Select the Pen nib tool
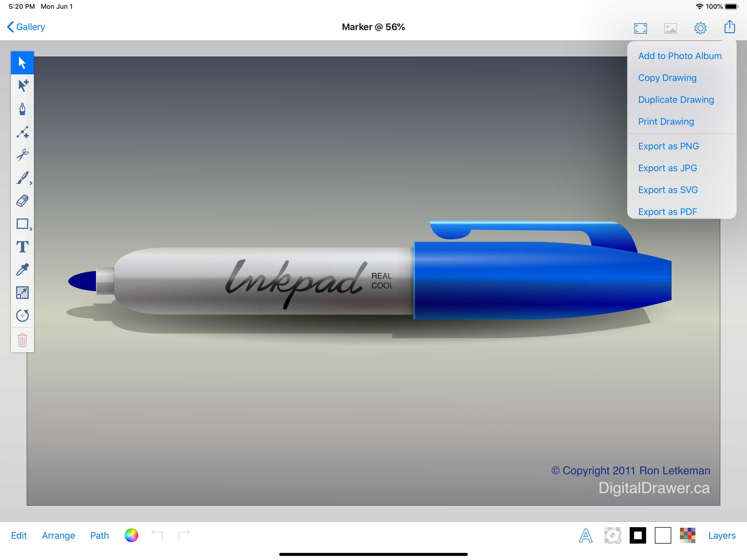Screen dimensions: 747x560 point(22,109)
